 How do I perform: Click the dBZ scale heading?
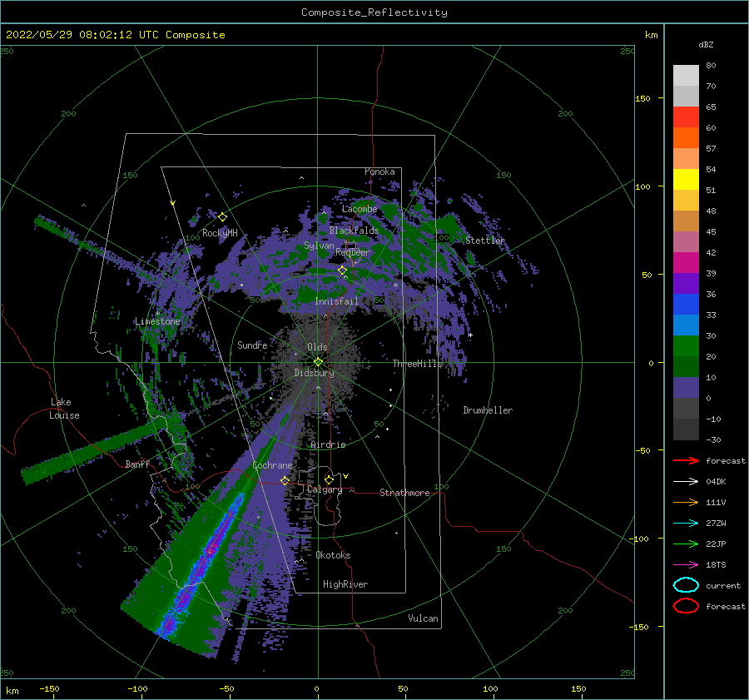706,44
